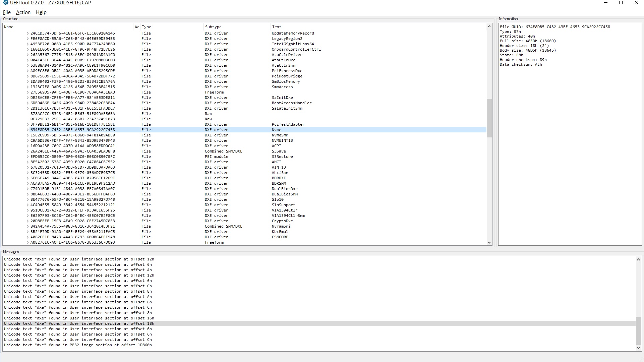Viewport: 644px width, 362px height.
Task: Select the NvramSmi row
Action: [x=245, y=226]
